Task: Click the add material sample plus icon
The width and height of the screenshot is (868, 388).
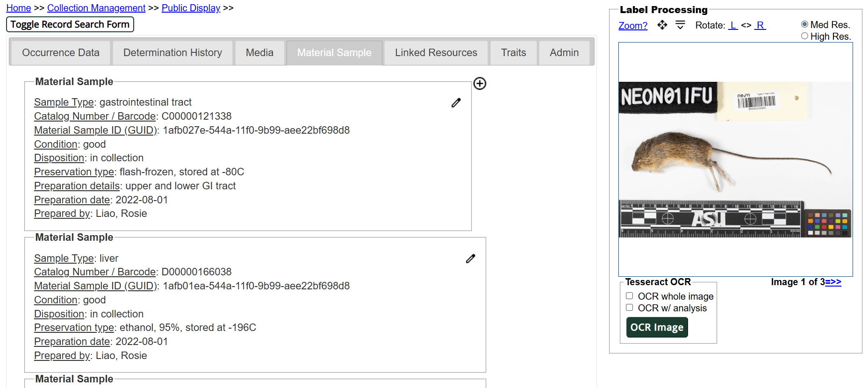Action: point(480,84)
